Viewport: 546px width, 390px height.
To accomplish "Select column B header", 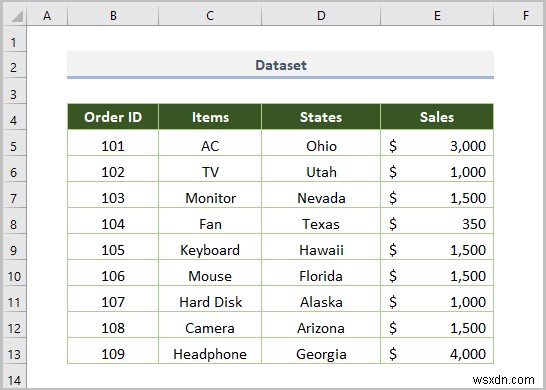I will [113, 16].
